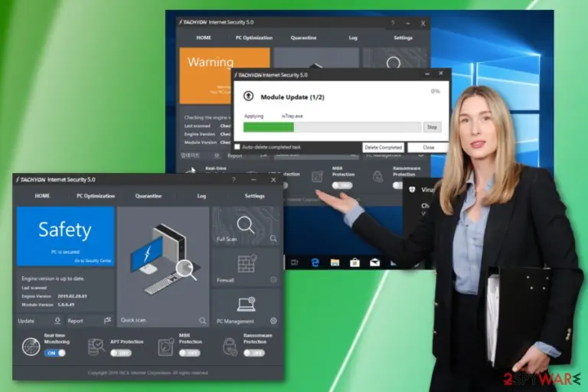
Task: Click the Stop button in Module Update dialog
Action: click(x=432, y=127)
